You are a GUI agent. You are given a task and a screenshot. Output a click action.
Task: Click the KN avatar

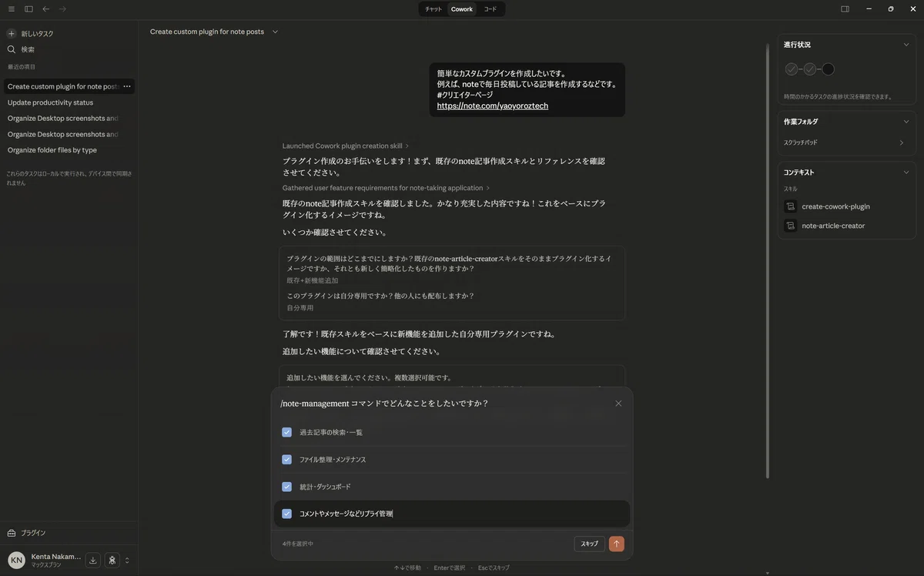coord(16,560)
